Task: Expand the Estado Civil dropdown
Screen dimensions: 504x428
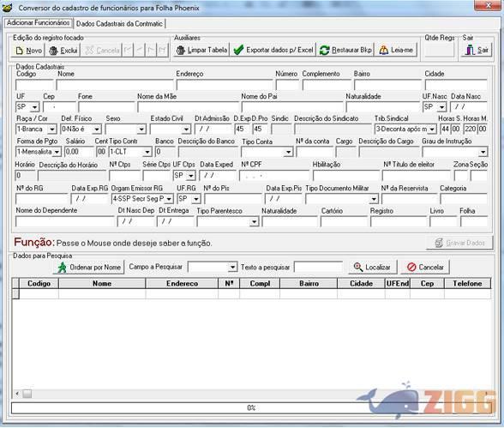Action: 171,130
